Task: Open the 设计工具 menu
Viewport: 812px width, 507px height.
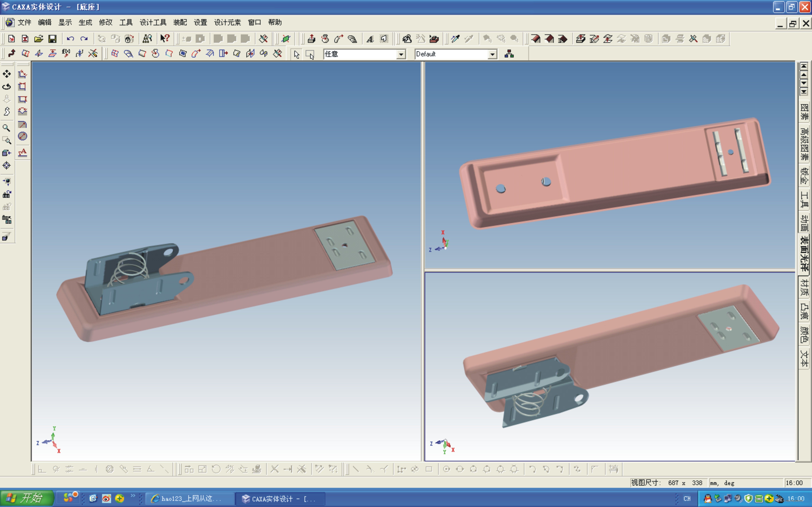Action: [x=153, y=22]
